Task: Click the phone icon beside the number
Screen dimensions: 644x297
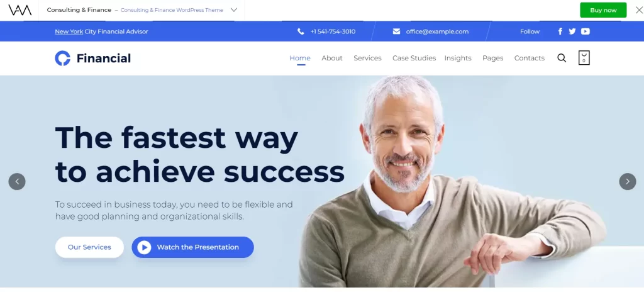Action: point(301,31)
